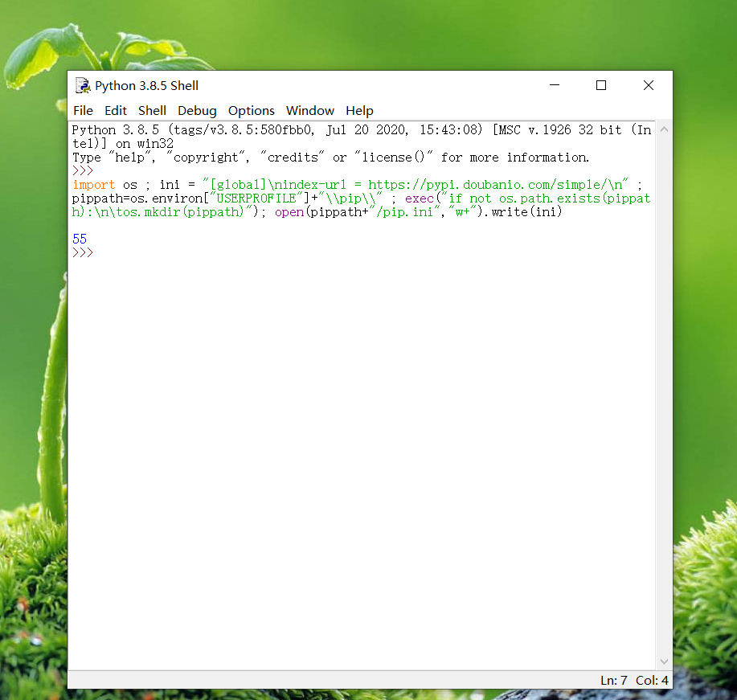Open the File menu

(x=84, y=110)
